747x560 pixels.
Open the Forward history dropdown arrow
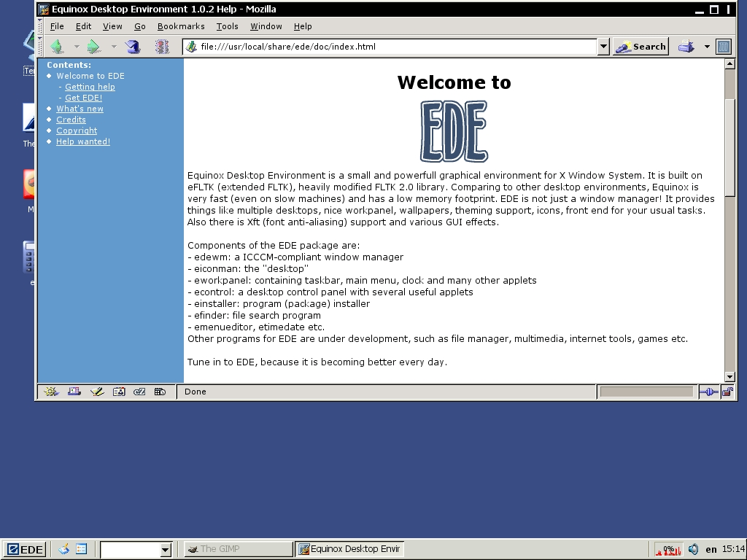[114, 47]
